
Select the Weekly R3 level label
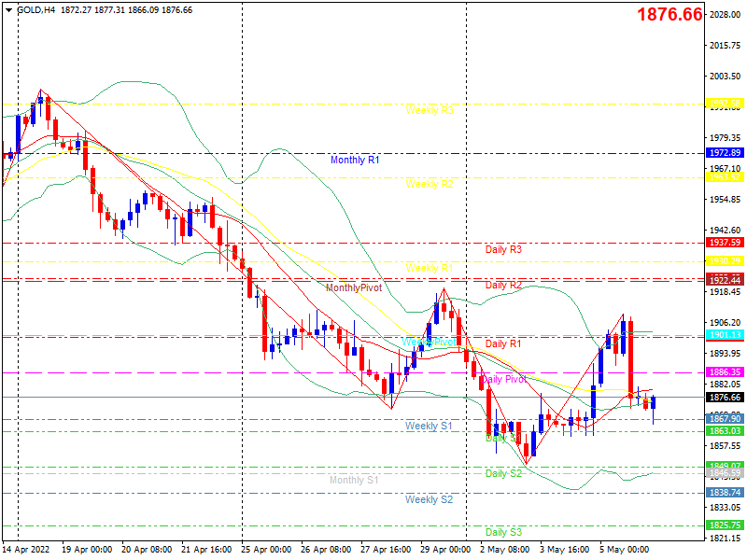pos(430,110)
